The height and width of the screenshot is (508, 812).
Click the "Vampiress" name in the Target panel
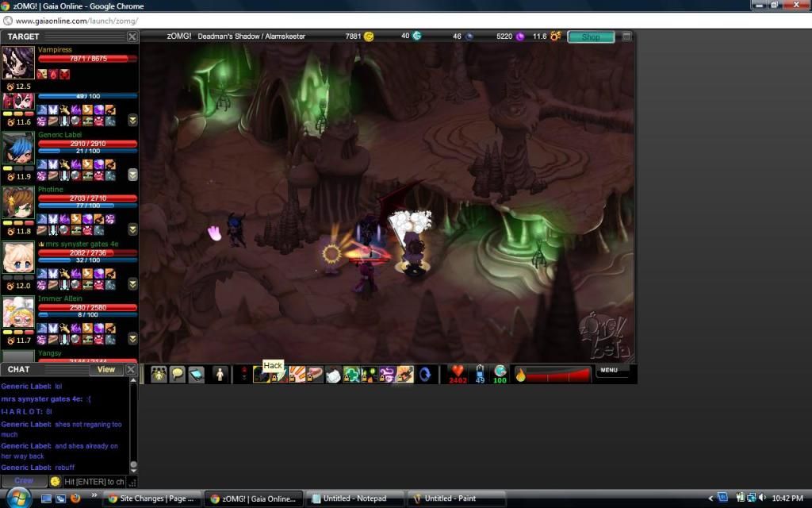(x=55, y=50)
